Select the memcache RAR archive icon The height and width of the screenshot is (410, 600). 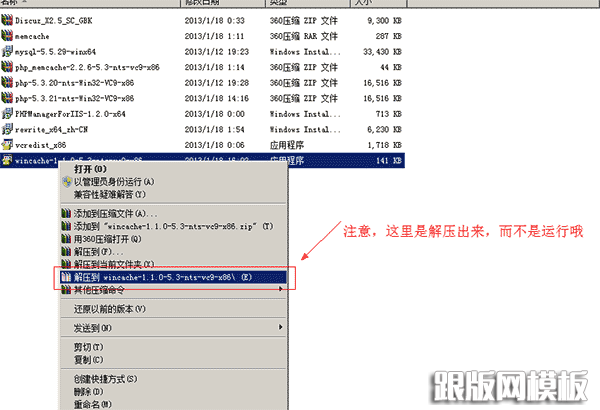click(7, 36)
